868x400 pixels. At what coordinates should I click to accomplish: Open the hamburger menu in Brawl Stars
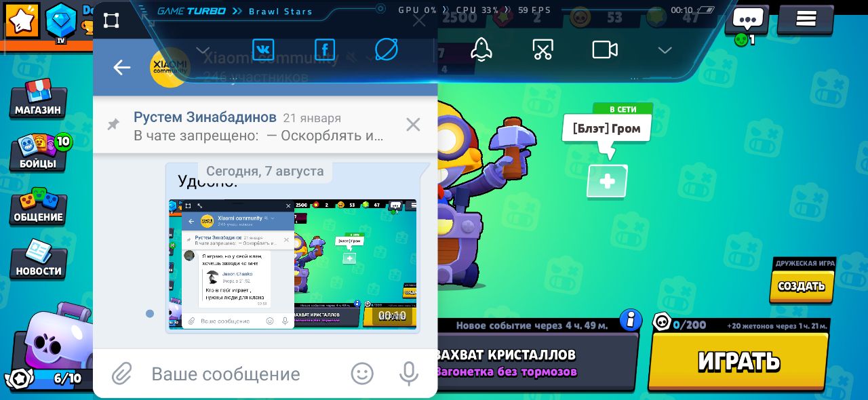tap(806, 19)
